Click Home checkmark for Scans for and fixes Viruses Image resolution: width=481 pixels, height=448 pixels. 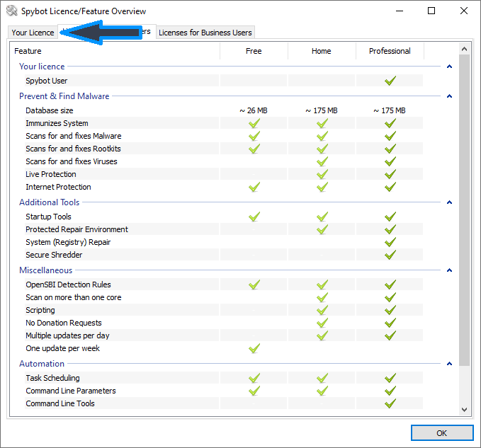click(322, 161)
